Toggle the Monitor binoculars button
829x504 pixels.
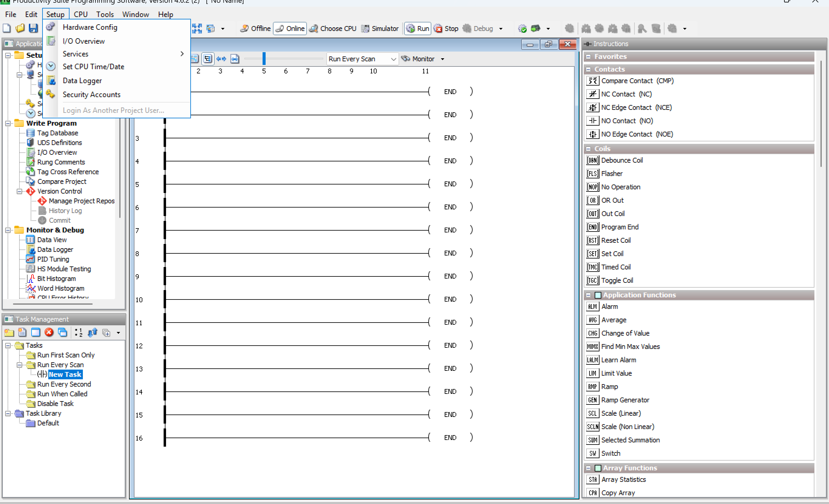click(x=418, y=59)
